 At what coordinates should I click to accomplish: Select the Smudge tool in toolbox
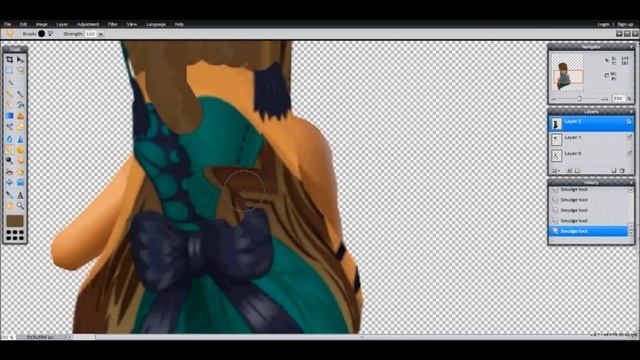(9, 150)
